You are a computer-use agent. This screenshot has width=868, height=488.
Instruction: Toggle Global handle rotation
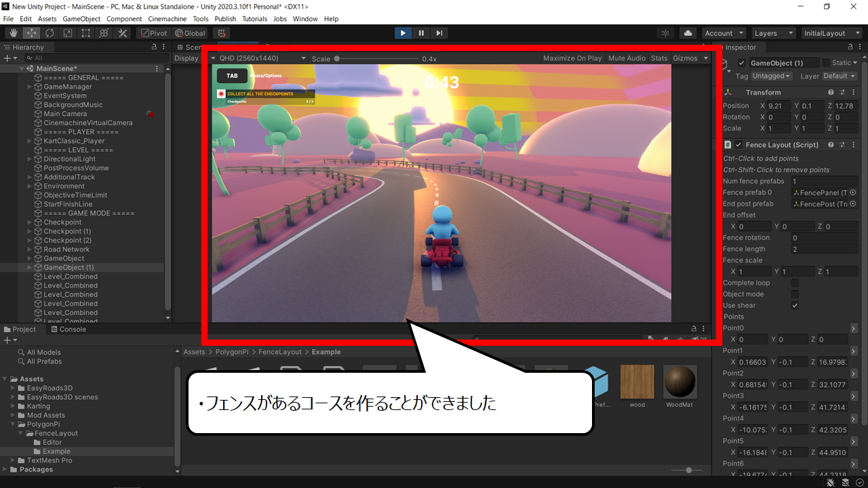click(190, 33)
